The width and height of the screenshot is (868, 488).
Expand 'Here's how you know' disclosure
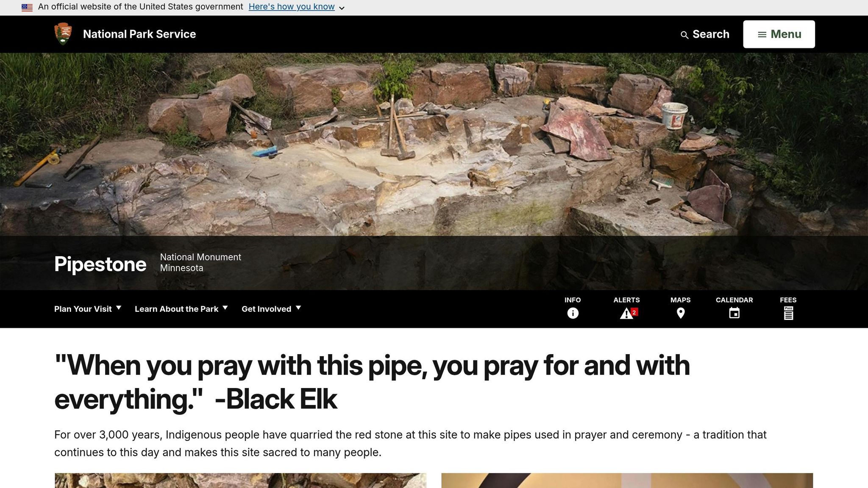click(292, 7)
